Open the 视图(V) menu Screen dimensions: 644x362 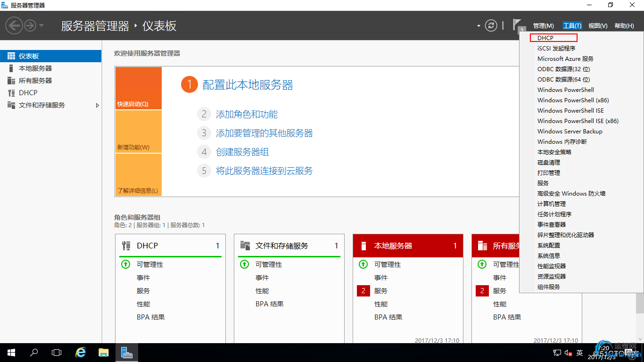(598, 26)
